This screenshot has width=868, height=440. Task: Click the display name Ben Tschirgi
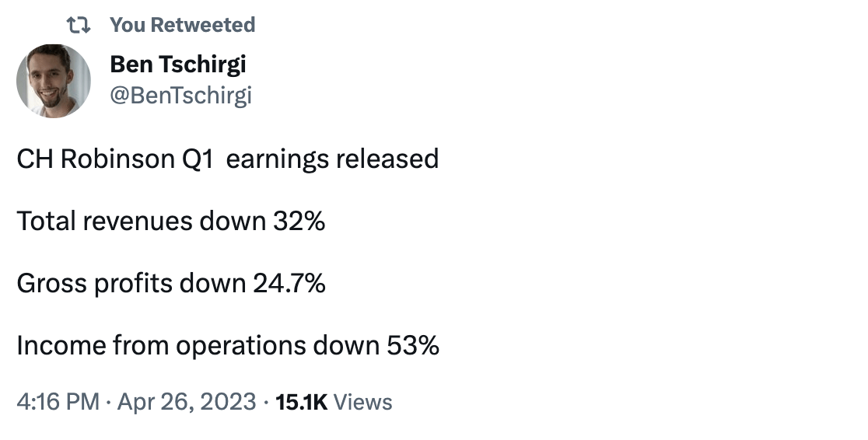(177, 65)
